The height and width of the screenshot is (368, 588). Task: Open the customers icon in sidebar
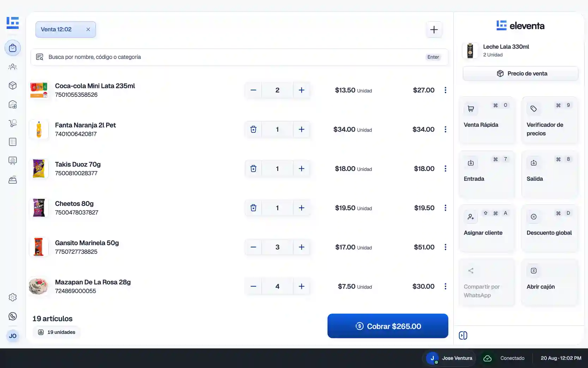[13, 67]
